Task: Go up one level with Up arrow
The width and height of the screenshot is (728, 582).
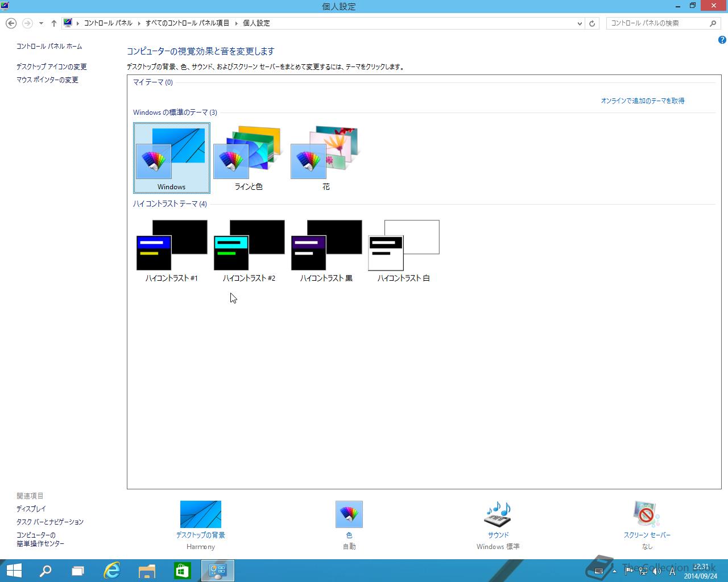Action: pos(53,23)
